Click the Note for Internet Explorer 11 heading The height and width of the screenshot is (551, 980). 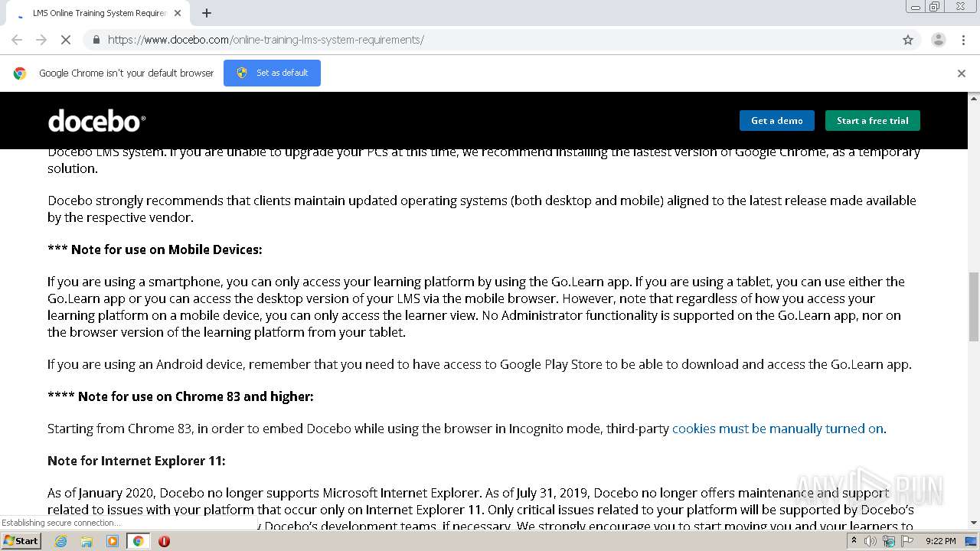click(x=136, y=461)
